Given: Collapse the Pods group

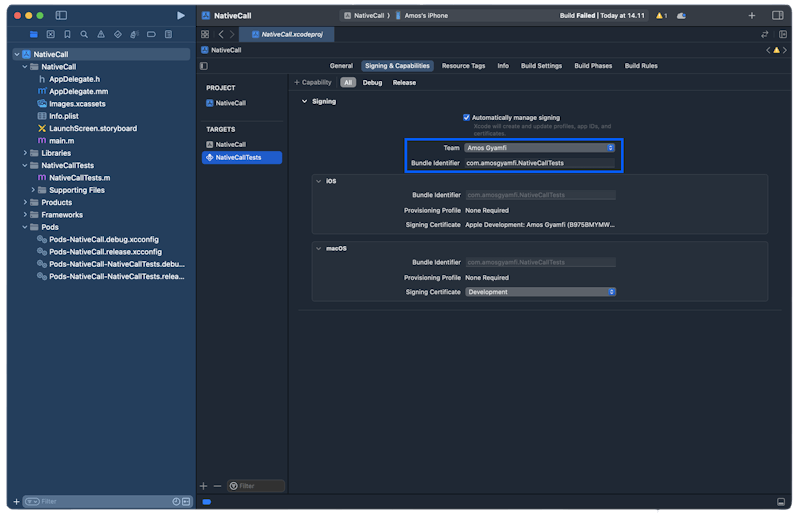Looking at the screenshot, I should click(25, 227).
